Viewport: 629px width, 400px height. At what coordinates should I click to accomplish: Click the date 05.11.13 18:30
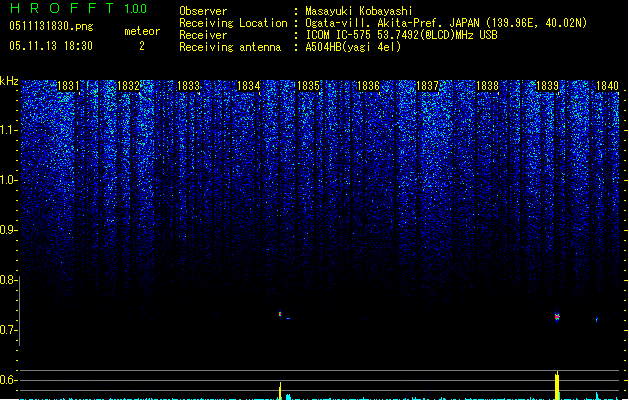click(51, 46)
